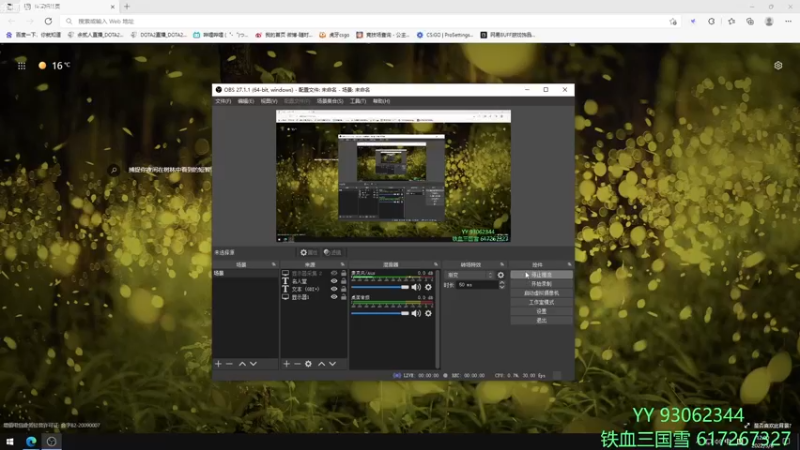
Task: Toggle visibility of first display capture source
Action: point(334,273)
